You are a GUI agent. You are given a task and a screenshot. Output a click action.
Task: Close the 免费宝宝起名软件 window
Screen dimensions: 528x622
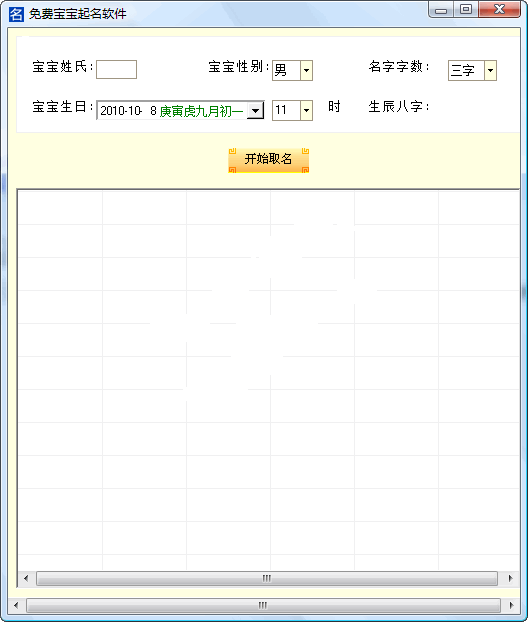(499, 10)
